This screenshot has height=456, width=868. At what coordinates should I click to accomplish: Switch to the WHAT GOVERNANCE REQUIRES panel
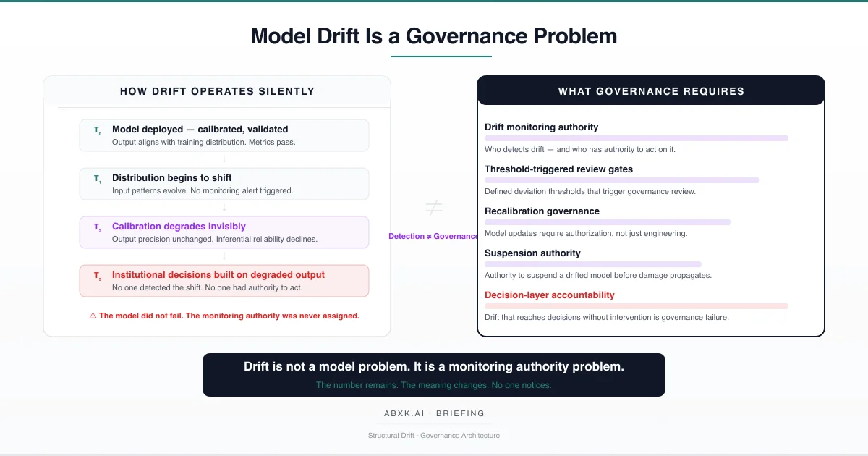651,91
